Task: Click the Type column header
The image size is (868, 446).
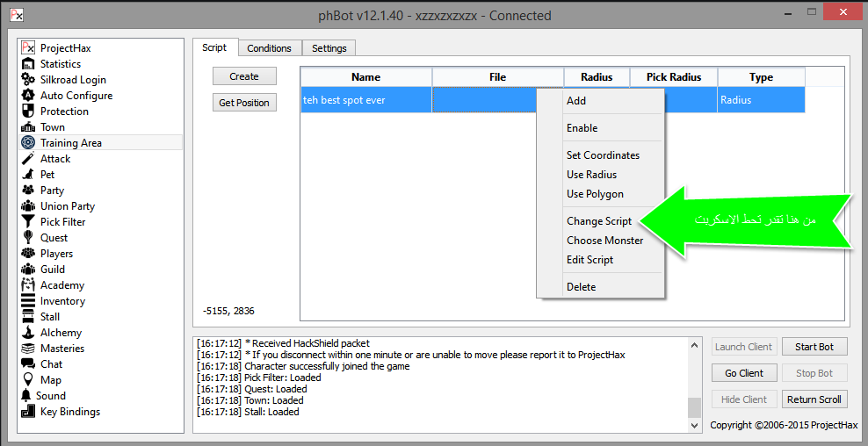Action: (761, 77)
